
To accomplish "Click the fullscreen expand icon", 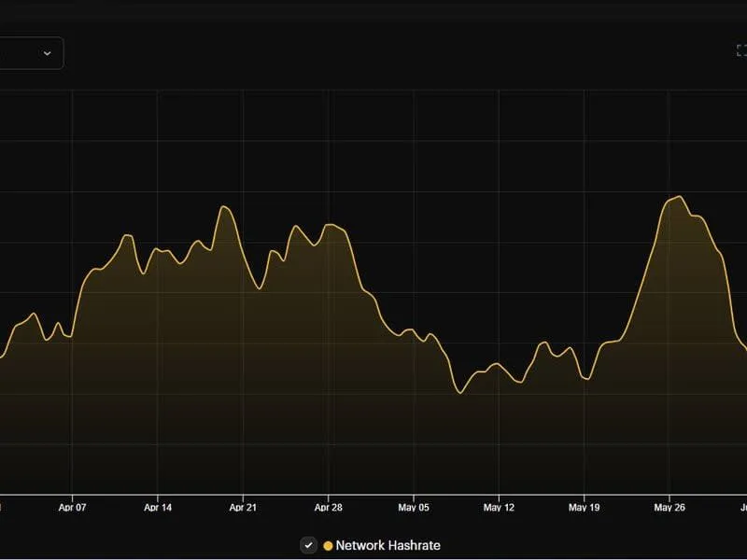I will click(x=741, y=50).
